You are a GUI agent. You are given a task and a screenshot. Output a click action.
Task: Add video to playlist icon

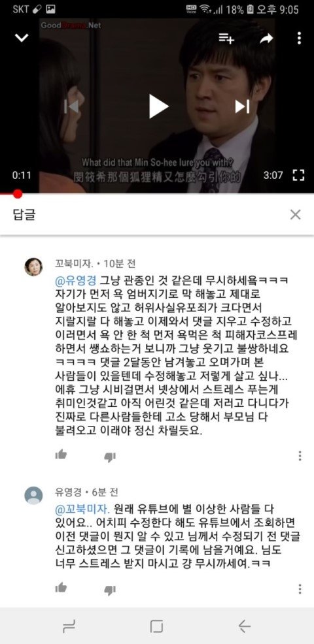(x=226, y=38)
